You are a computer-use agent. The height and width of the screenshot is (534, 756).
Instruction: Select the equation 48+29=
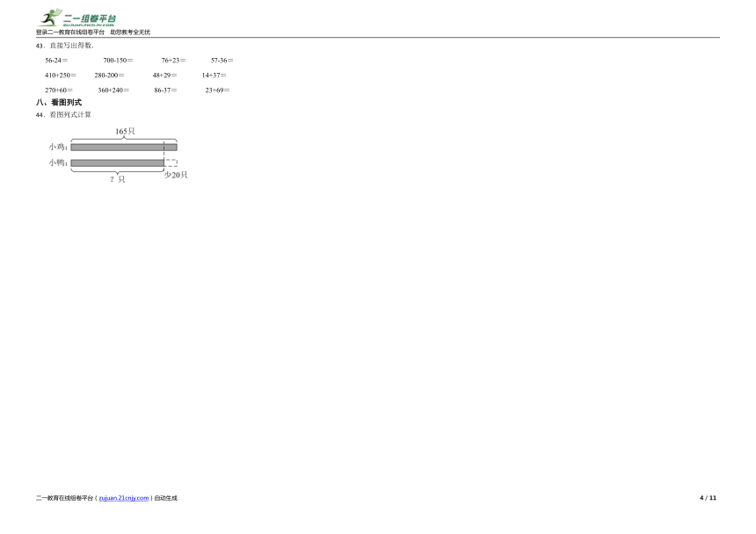click(165, 76)
